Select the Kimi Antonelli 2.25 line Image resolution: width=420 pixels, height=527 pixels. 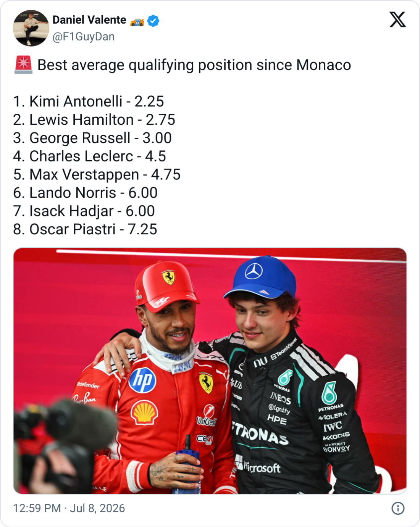pos(89,102)
